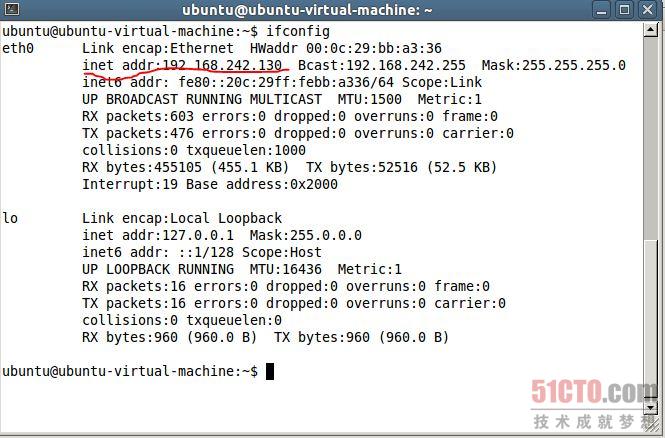
Task: Click the vertical scrollbar thumb
Action: point(651,138)
